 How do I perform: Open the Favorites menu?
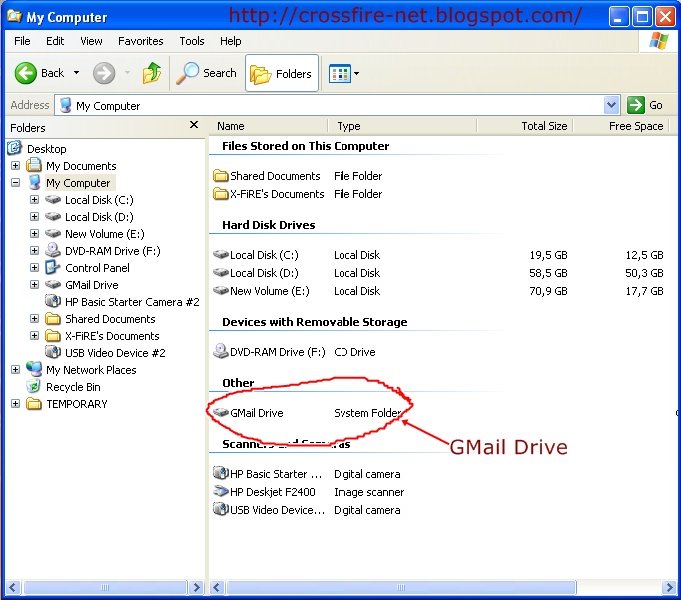point(141,41)
